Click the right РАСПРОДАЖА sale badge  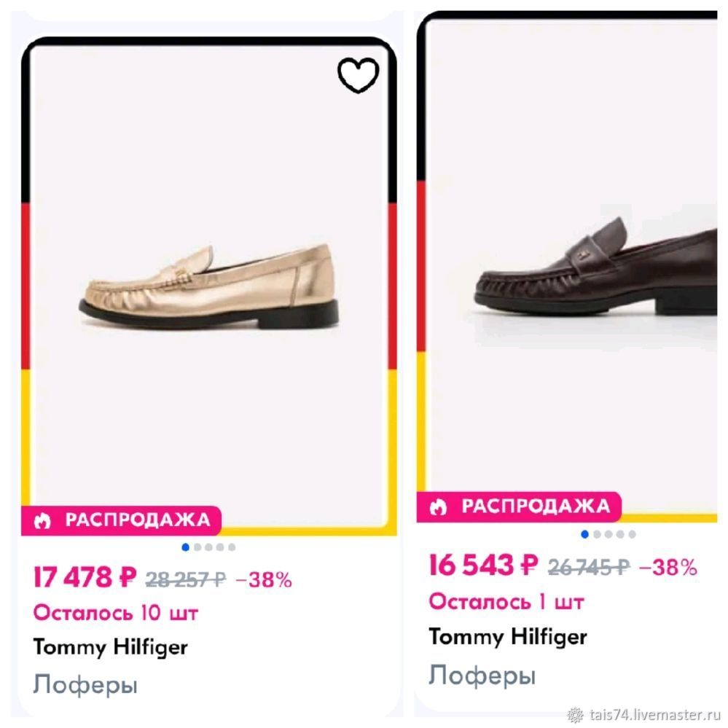pyautogui.click(x=519, y=506)
